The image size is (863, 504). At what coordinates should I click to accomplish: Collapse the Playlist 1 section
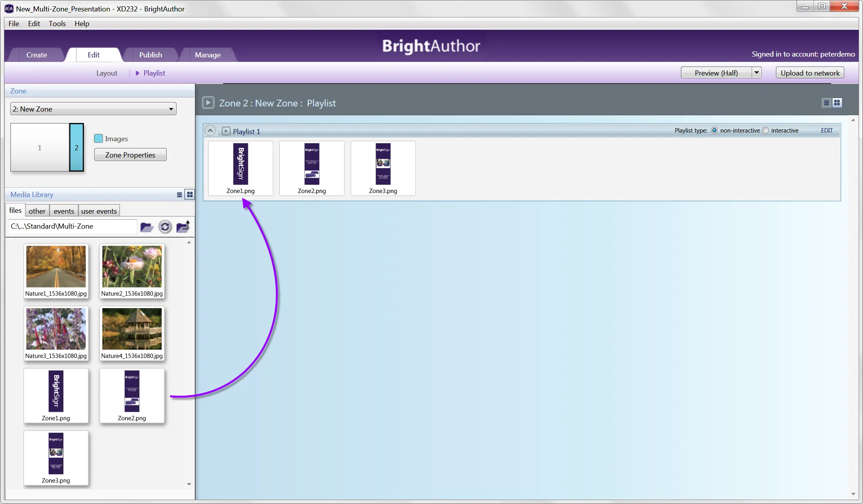coord(210,131)
